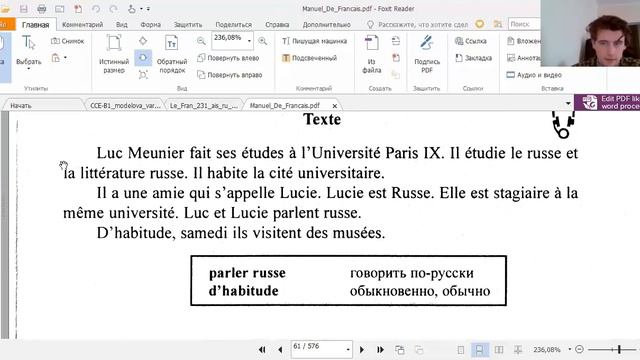Click the red new PDF document icon in title bar

(x=78, y=9)
